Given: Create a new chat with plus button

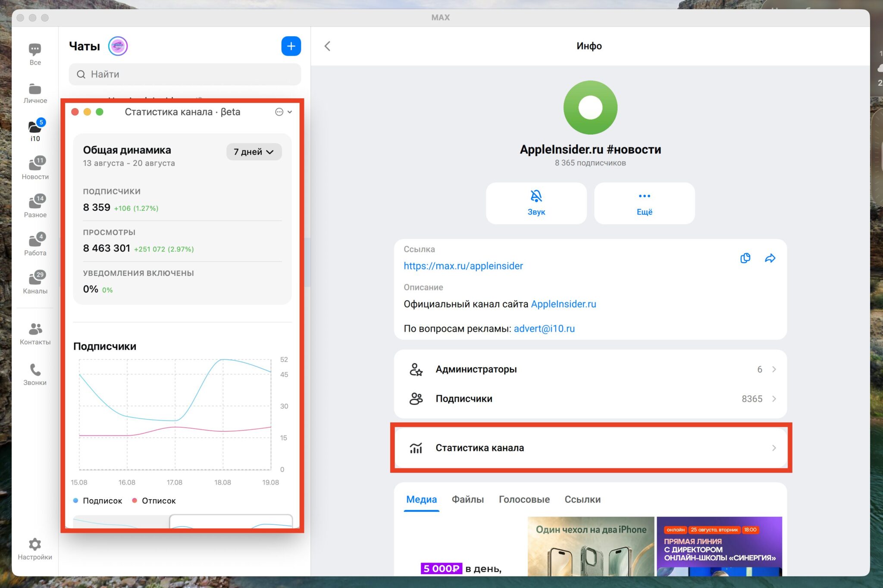Looking at the screenshot, I should [291, 46].
